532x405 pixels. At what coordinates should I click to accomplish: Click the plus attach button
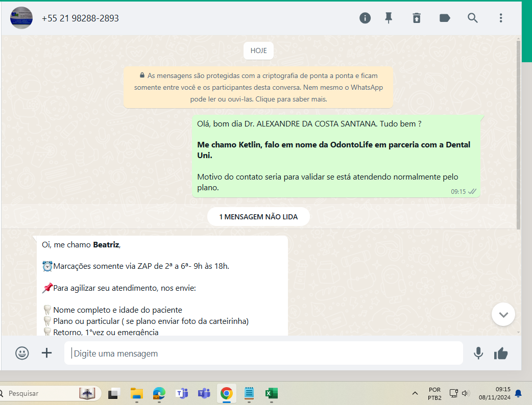coord(46,353)
